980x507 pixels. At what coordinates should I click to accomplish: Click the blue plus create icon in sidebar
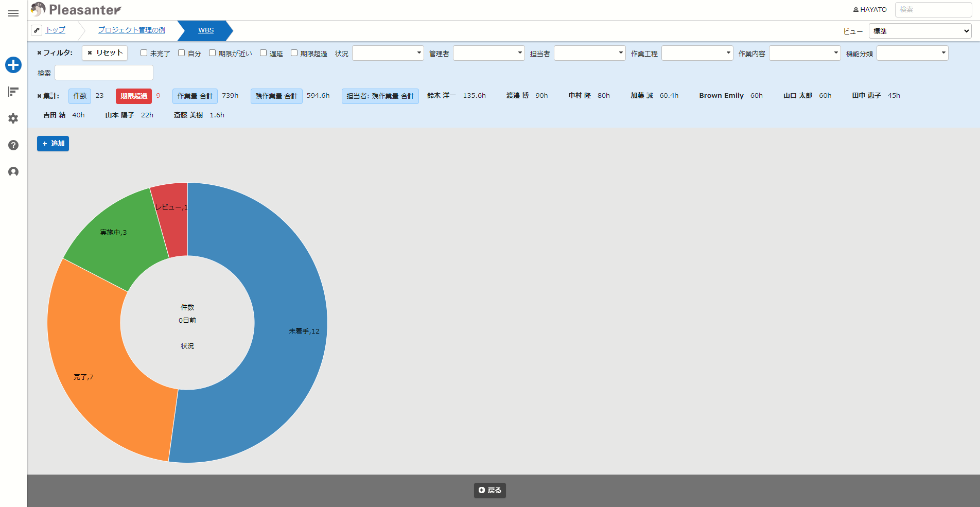coord(13,65)
